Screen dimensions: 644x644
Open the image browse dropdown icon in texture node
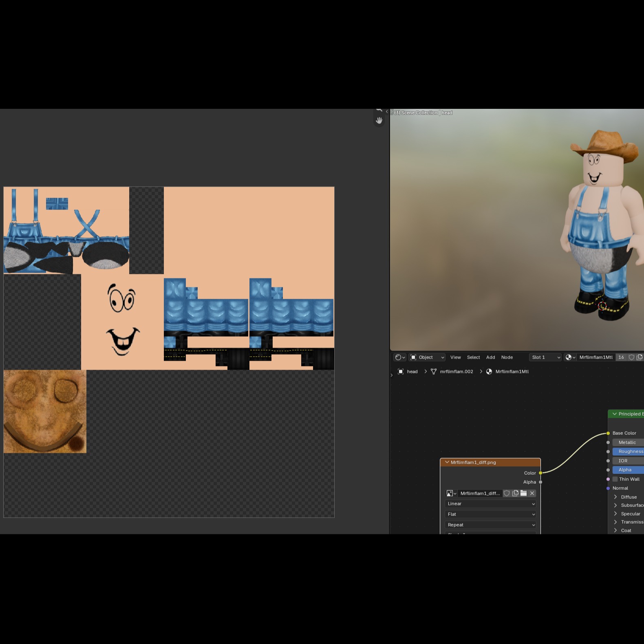(451, 494)
